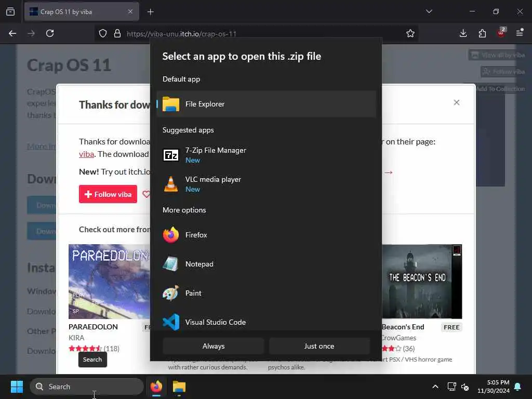Screen dimensions: 532x399
Task: Open Windows Start menu
Action: point(17,387)
